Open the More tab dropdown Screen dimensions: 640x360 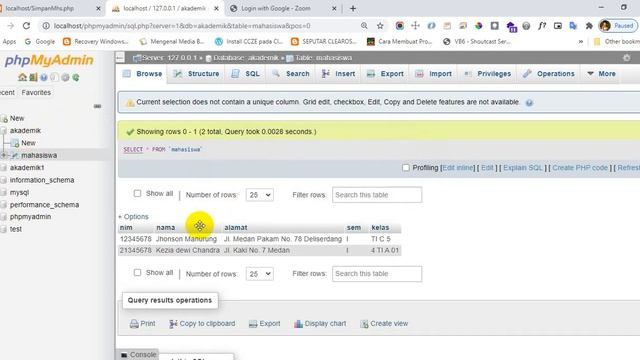601,74
